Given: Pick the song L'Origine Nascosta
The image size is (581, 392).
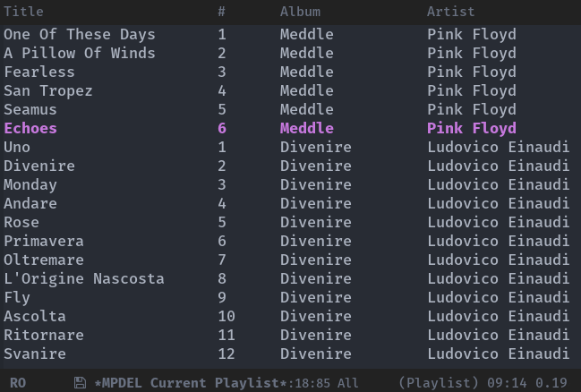Looking at the screenshot, I should (x=84, y=278).
